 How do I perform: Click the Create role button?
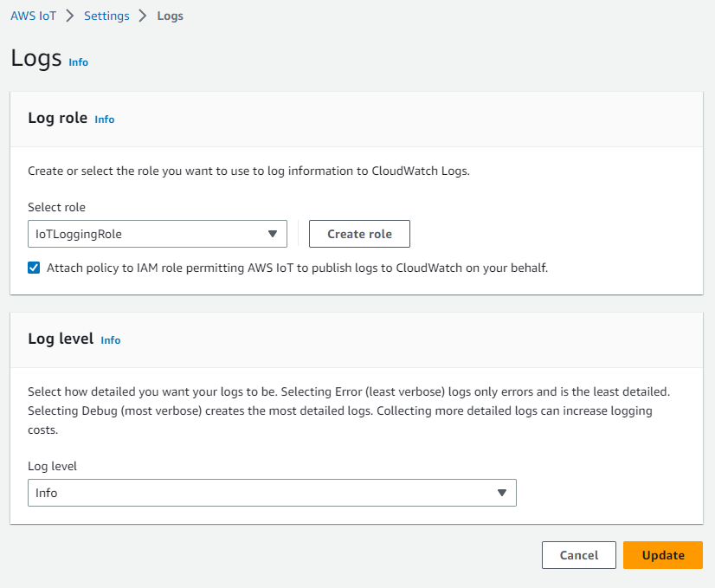coord(359,234)
